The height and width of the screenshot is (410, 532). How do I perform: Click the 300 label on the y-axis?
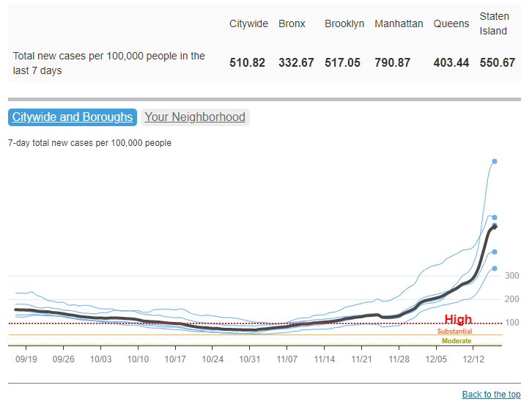(x=511, y=276)
